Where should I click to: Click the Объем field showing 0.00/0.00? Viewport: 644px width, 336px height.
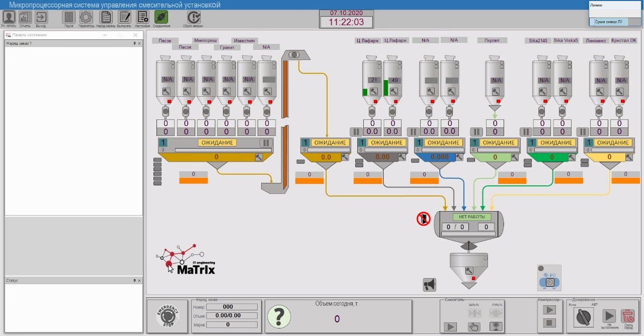click(231, 316)
